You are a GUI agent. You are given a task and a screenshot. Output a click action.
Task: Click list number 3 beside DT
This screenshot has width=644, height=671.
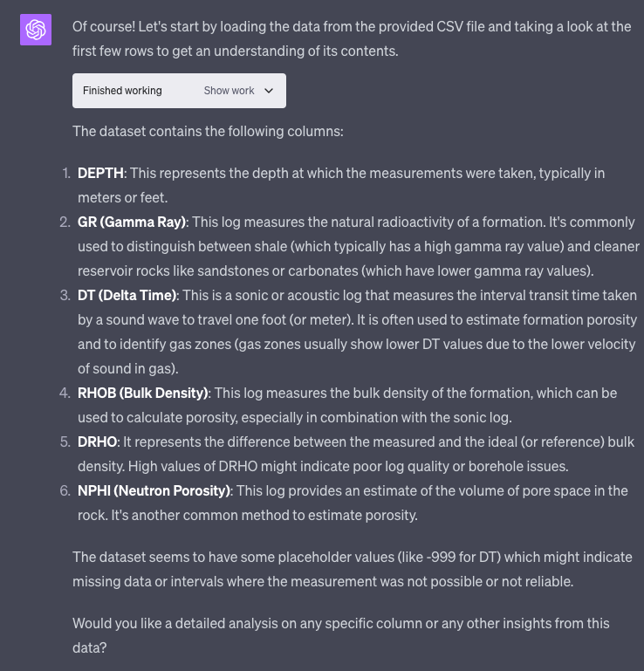(x=65, y=296)
